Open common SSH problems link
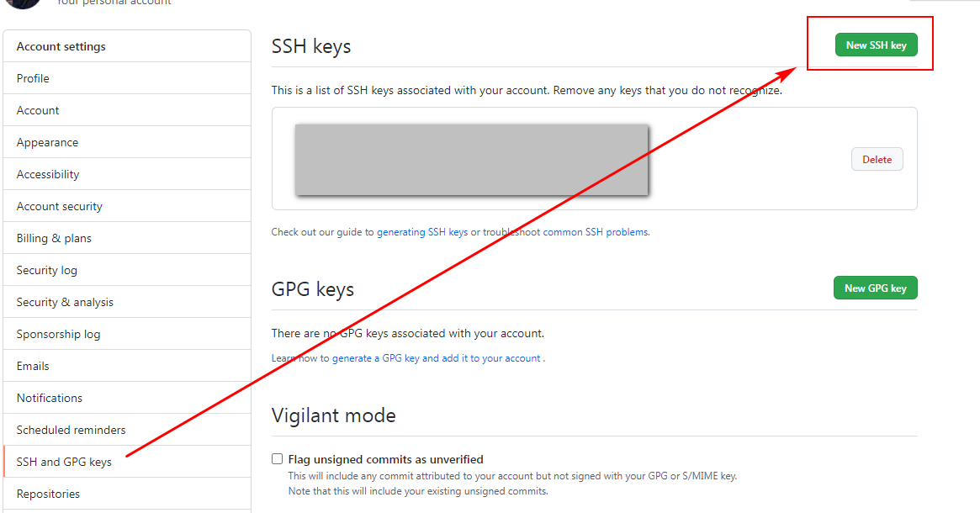This screenshot has width=980, height=513. pyautogui.click(x=596, y=232)
